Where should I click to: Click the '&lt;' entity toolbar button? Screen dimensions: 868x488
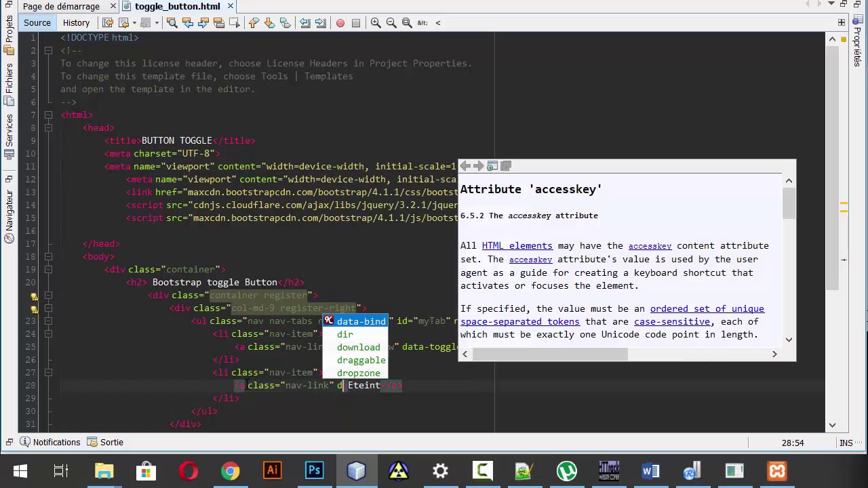pos(422,22)
